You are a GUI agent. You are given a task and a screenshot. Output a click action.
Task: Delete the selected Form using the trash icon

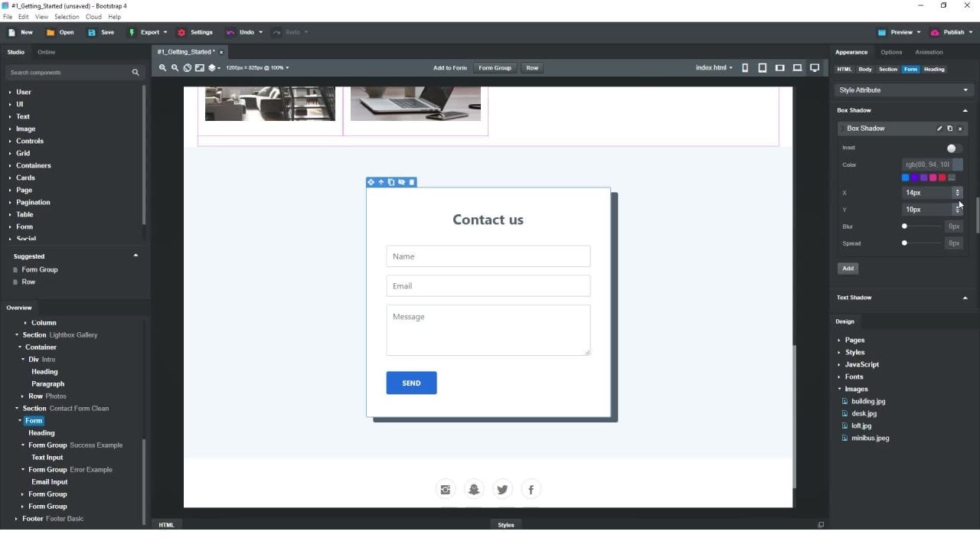point(412,182)
